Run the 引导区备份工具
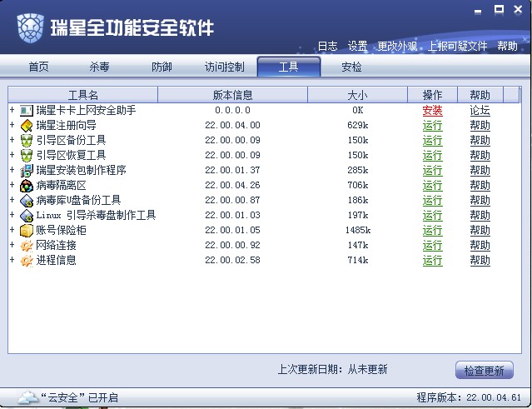Screen dimensions: 532x409 point(433,141)
